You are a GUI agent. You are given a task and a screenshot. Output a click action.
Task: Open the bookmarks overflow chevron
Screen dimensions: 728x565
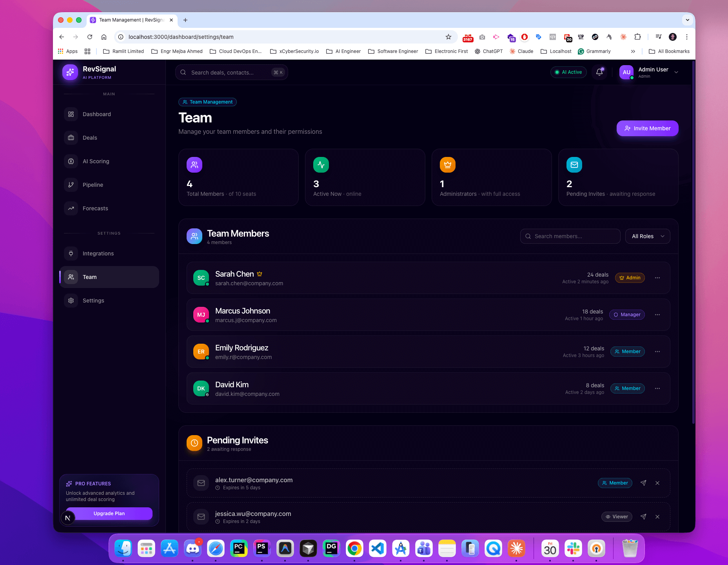634,51
